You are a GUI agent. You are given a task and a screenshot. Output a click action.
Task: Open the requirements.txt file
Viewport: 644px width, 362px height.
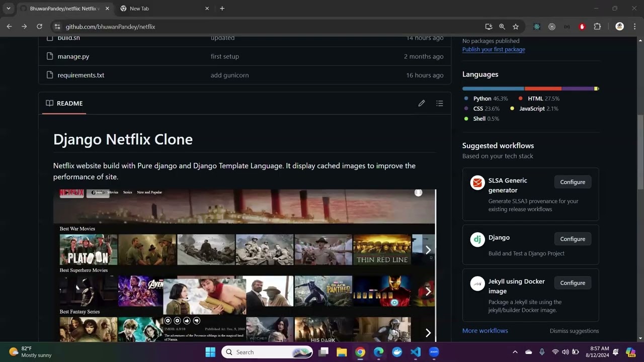click(x=81, y=75)
